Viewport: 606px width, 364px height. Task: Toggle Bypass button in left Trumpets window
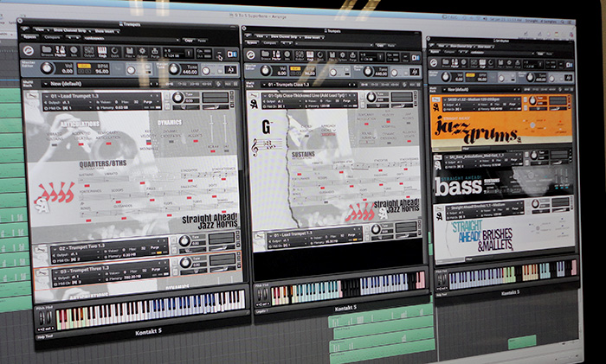click(x=29, y=37)
